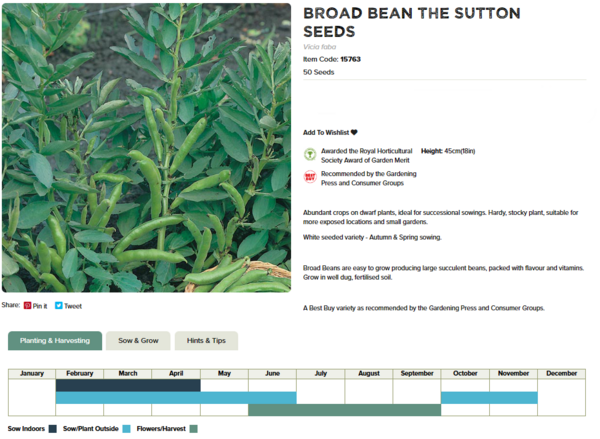This screenshot has height=439, width=600.
Task: Click the blue October–November sowing bar
Action: (x=489, y=397)
